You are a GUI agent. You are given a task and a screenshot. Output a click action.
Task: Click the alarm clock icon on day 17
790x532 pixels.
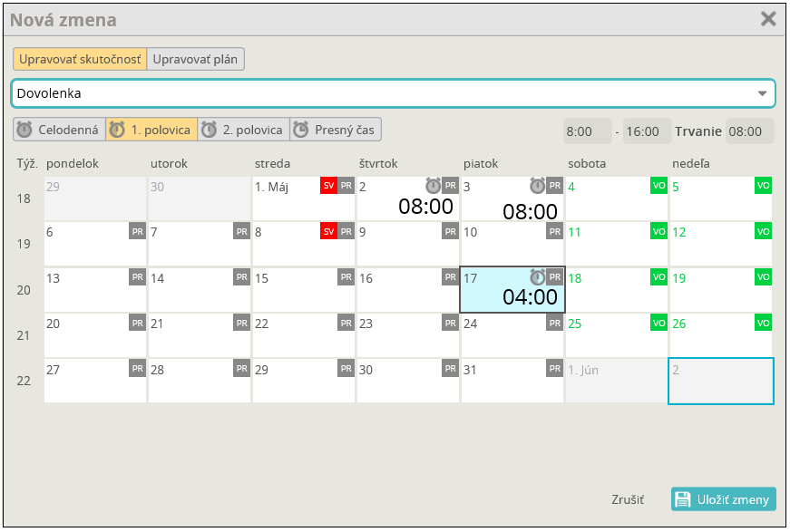(537, 276)
